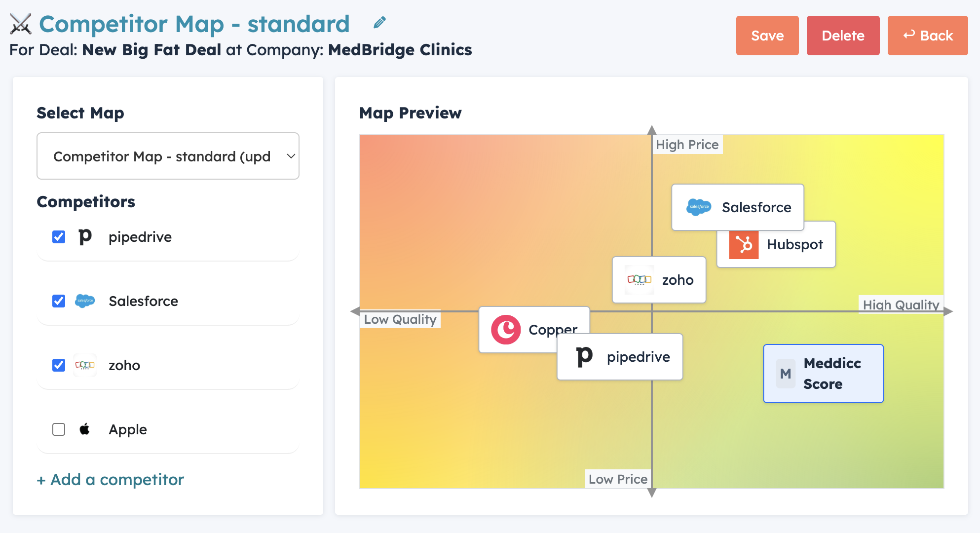Click the Apple logo in the competitor list

[85, 429]
